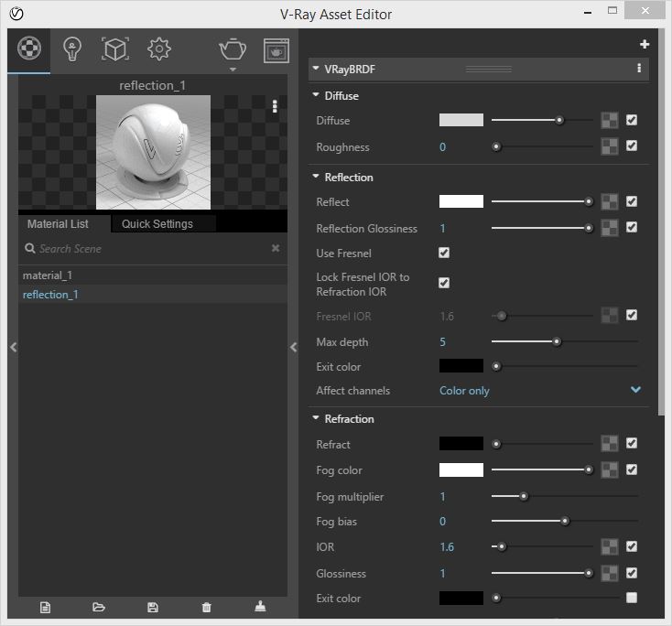Open the Settings gear icon
The image size is (672, 626).
[159, 49]
